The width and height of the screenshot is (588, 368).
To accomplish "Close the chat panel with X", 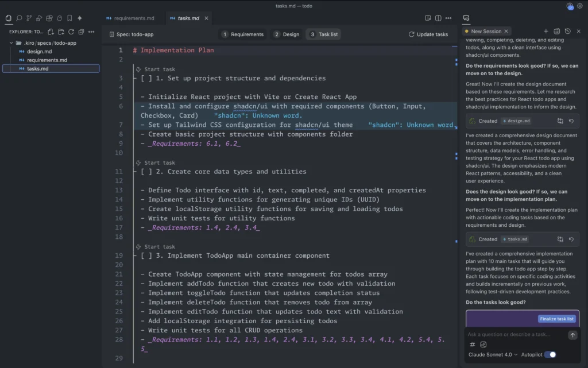I will [578, 31].
